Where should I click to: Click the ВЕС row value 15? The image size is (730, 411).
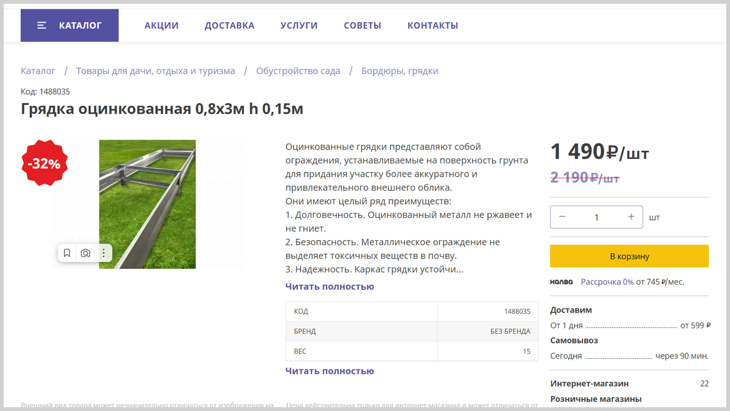(x=526, y=351)
